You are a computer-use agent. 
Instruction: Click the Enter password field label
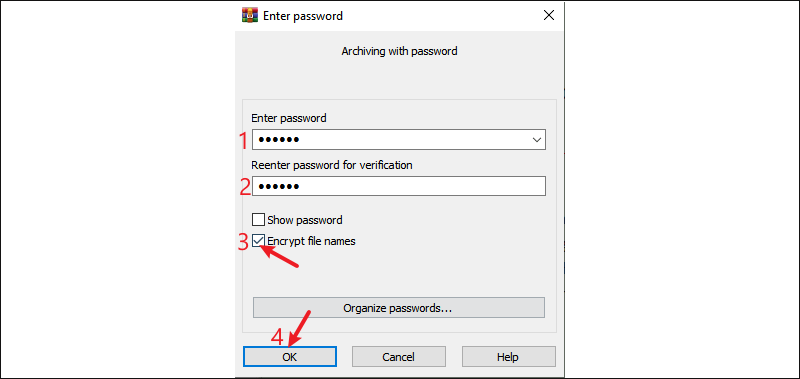(289, 118)
